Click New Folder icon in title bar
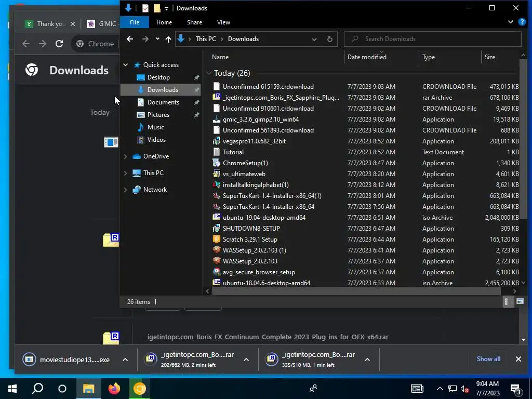 click(x=157, y=8)
